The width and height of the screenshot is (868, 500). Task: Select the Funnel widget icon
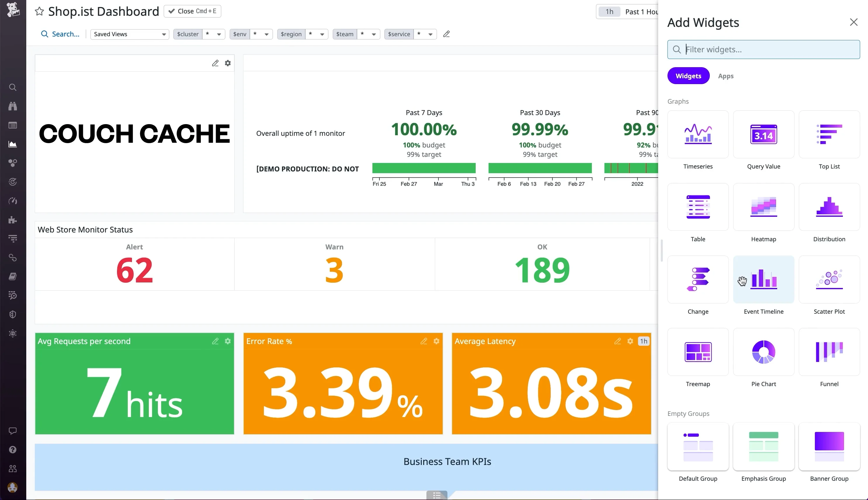click(x=829, y=352)
